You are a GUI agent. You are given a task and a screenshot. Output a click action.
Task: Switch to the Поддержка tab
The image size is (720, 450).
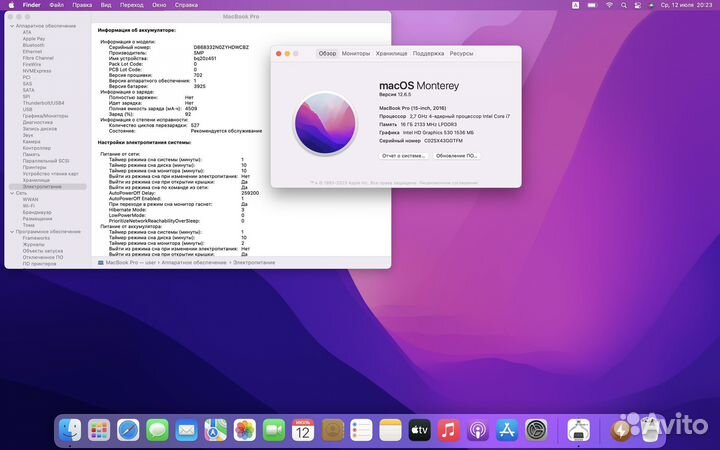pos(428,53)
